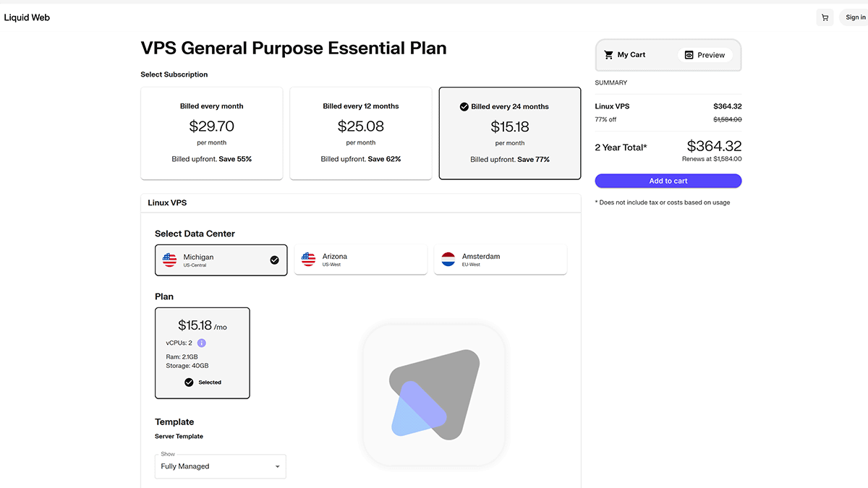Click the plan Selected checkmark icon
Screen dimensions: 868x488
coord(189,382)
